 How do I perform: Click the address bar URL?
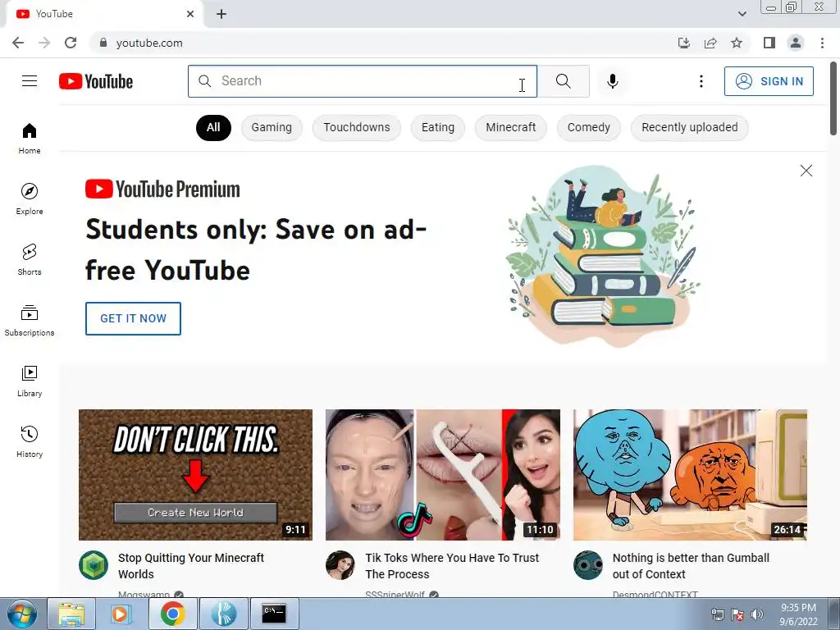pyautogui.click(x=149, y=43)
